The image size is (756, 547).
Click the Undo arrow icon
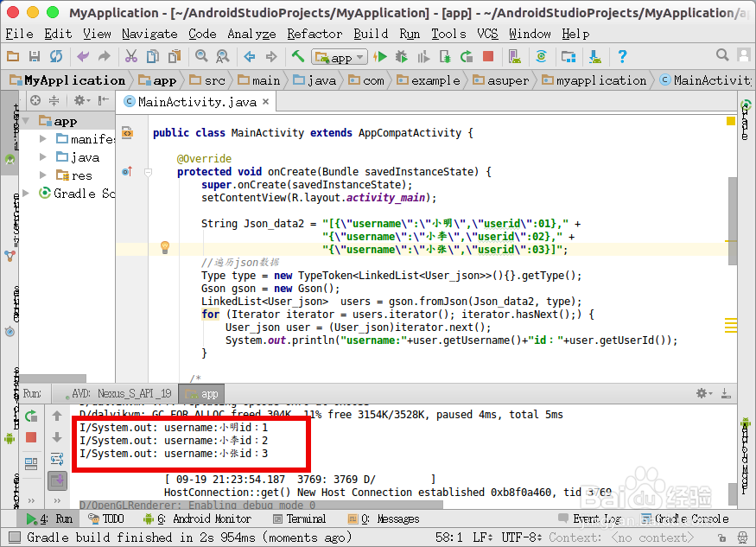click(x=83, y=56)
